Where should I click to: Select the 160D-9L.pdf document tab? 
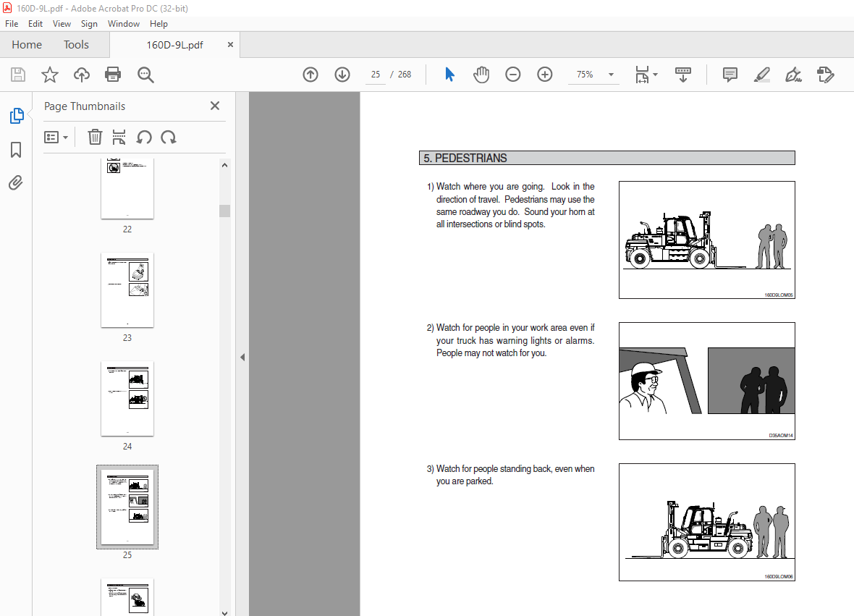pos(174,45)
